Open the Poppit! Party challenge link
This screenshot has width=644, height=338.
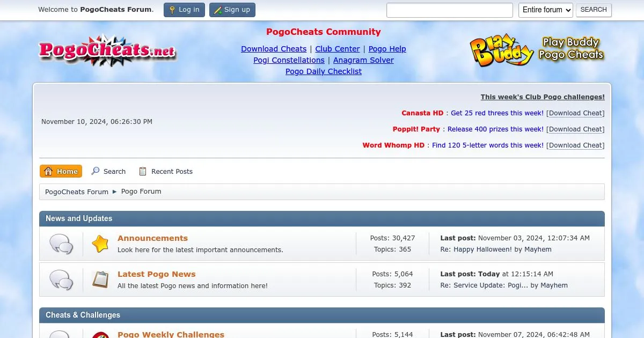pyautogui.click(x=416, y=129)
